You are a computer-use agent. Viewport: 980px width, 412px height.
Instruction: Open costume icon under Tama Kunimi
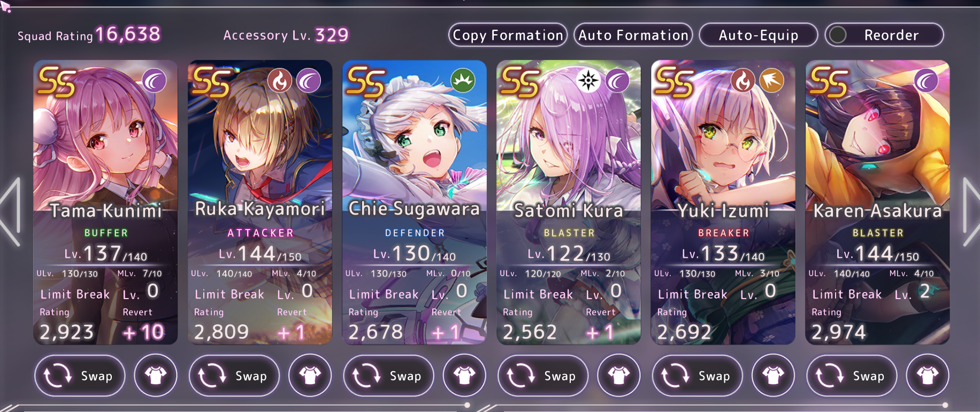pos(155,376)
